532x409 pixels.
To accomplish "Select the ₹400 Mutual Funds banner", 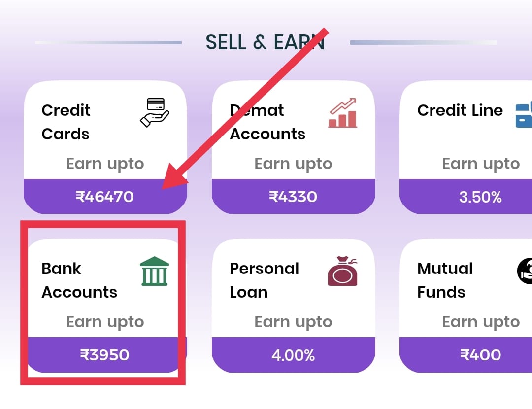I will tap(481, 354).
